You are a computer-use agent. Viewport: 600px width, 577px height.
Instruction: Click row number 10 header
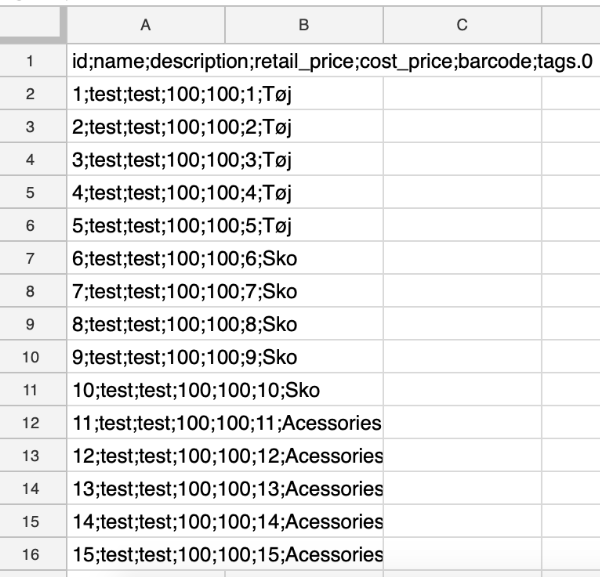[x=32, y=357]
